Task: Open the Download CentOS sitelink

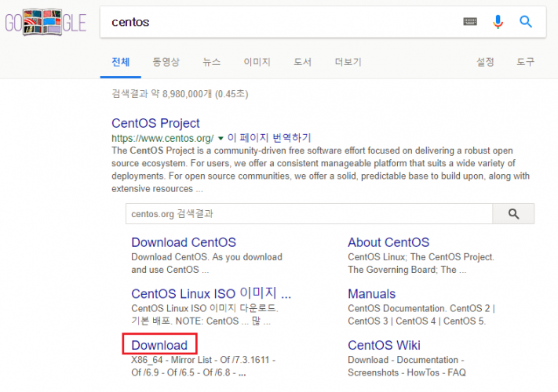Action: coord(184,242)
